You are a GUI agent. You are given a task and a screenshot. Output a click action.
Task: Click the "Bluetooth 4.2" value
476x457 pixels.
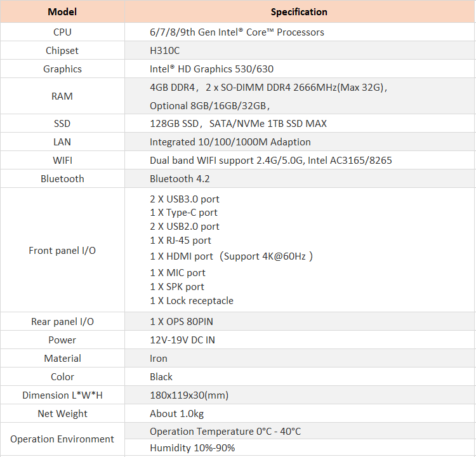[180, 179]
